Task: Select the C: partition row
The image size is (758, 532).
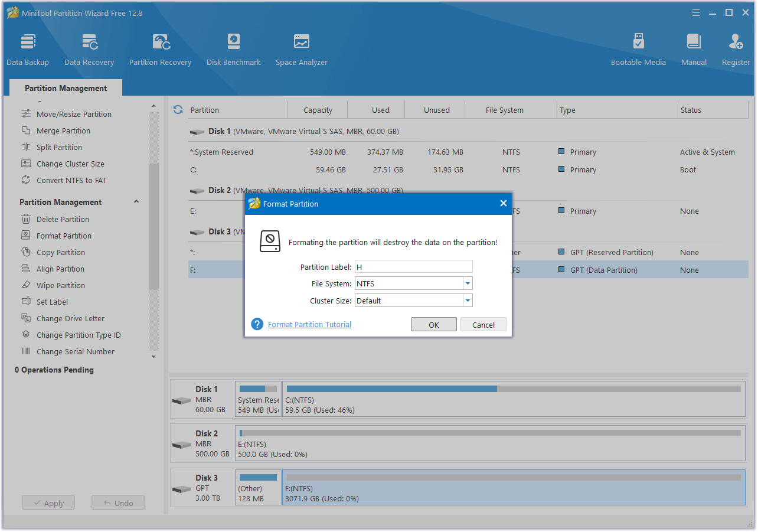Action: coord(468,169)
